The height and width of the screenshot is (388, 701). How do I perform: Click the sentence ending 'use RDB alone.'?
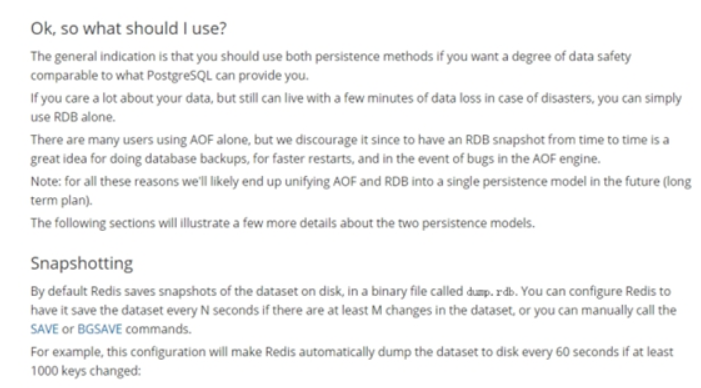pos(356,108)
